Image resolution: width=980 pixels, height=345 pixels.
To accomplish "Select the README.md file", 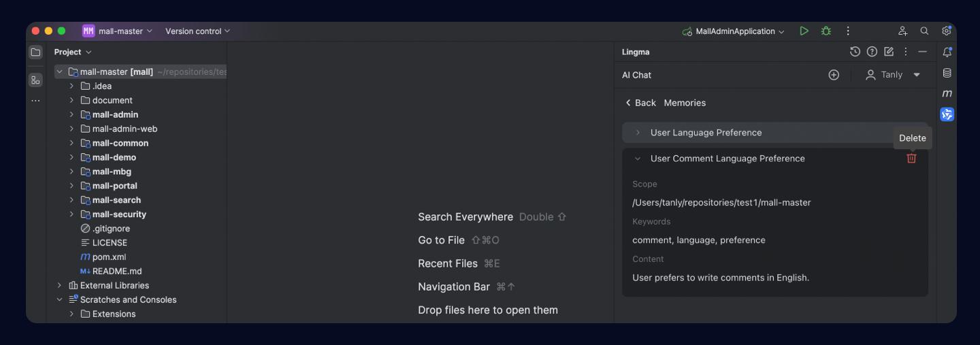I will (116, 272).
